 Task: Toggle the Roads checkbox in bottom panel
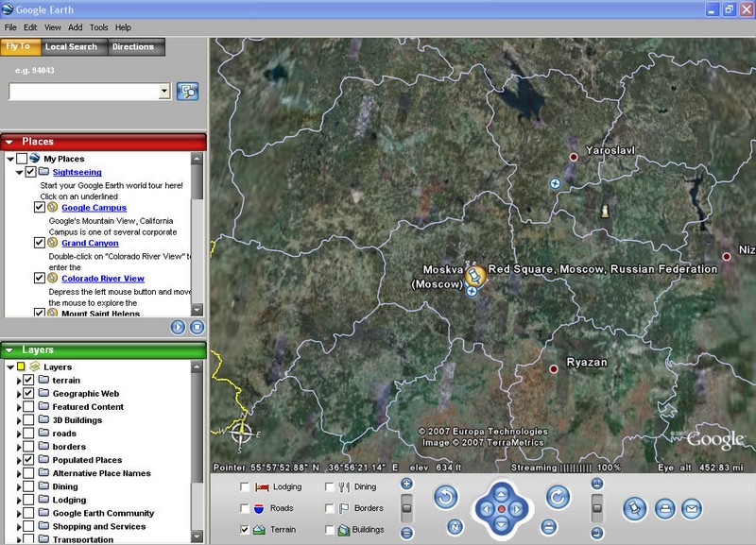(x=245, y=508)
